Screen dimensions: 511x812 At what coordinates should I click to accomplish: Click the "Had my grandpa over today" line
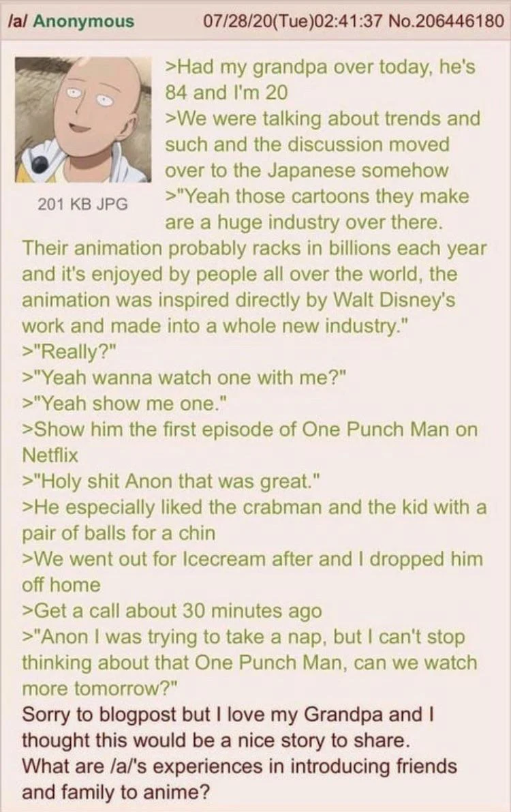coord(320,67)
